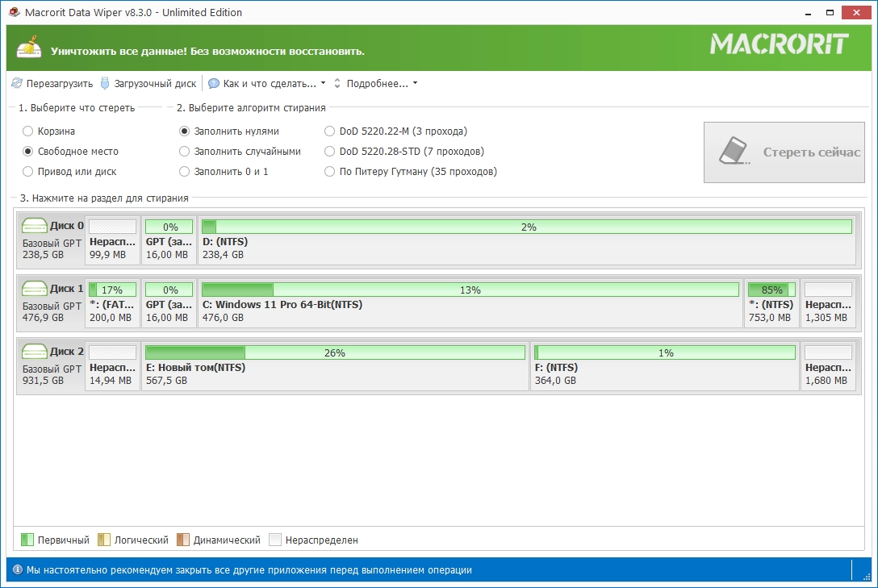
Task: Click Подробнее... menu label
Action: [x=377, y=84]
